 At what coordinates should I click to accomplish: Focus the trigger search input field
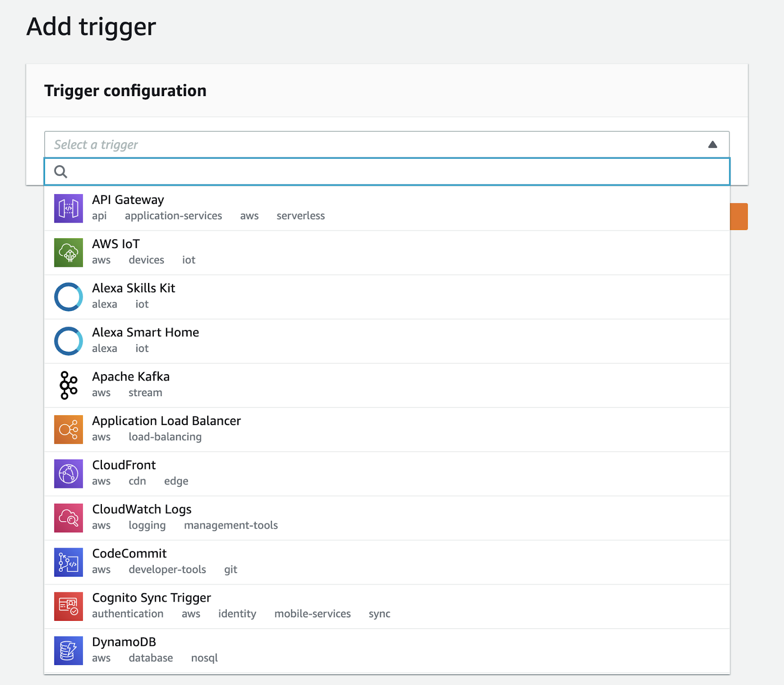click(x=387, y=172)
